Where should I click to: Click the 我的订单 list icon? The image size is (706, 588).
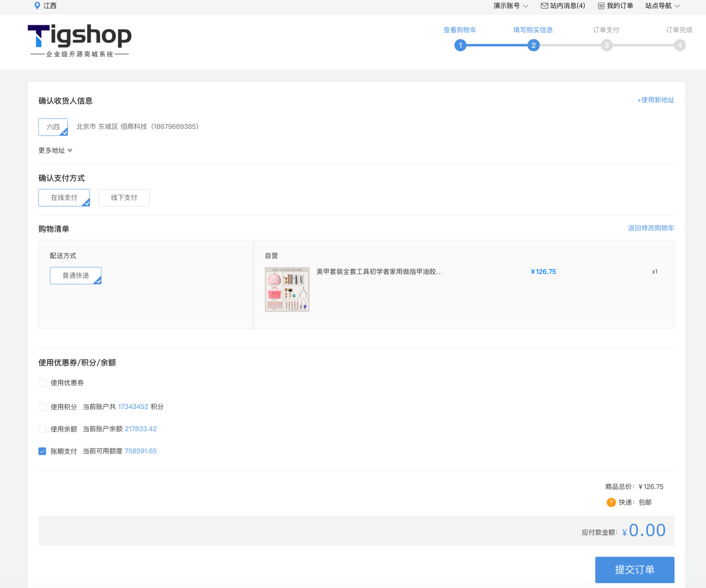[601, 6]
